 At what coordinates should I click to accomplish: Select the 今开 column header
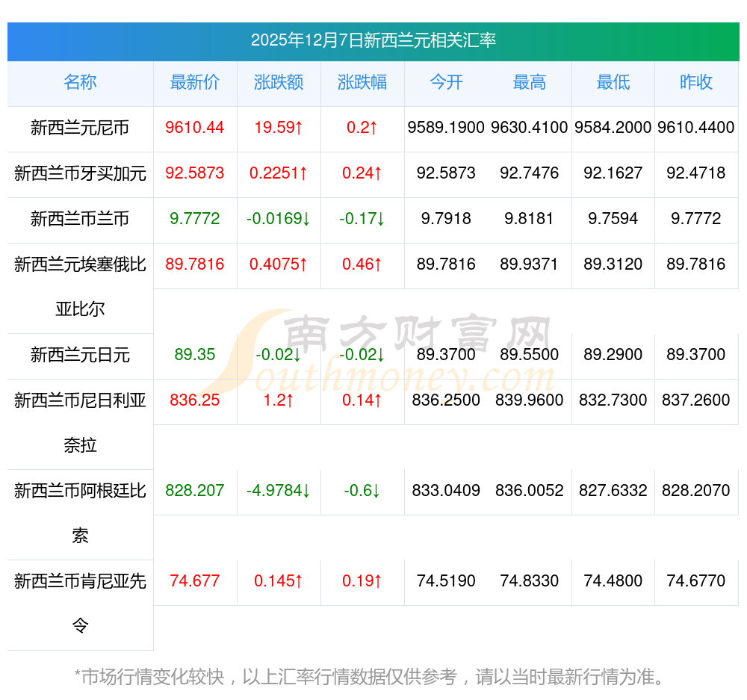pyautogui.click(x=446, y=83)
